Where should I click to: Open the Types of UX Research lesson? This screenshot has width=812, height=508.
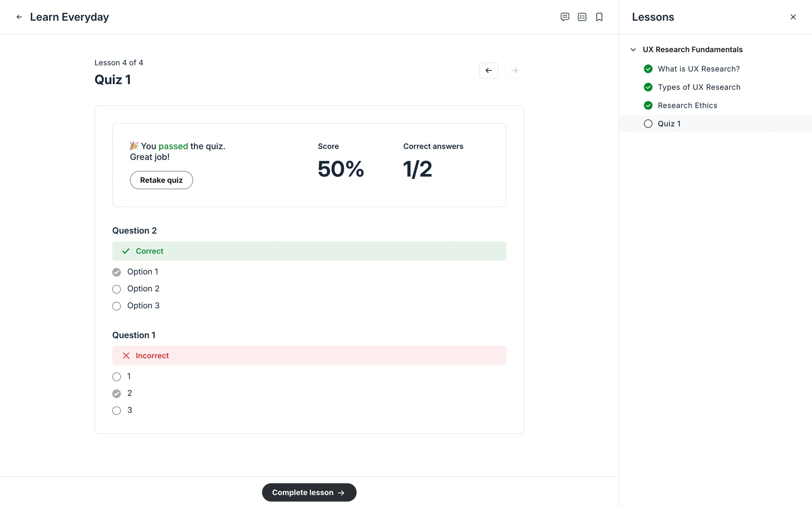point(699,87)
